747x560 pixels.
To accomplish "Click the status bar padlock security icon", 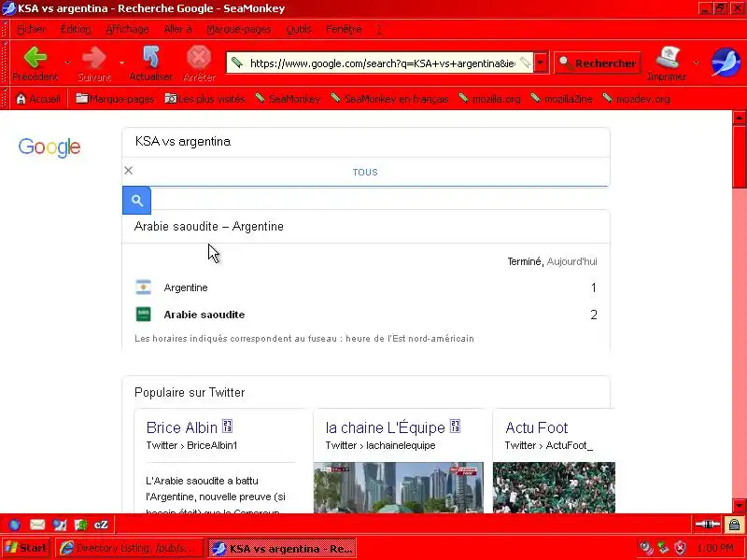I will point(734,525).
